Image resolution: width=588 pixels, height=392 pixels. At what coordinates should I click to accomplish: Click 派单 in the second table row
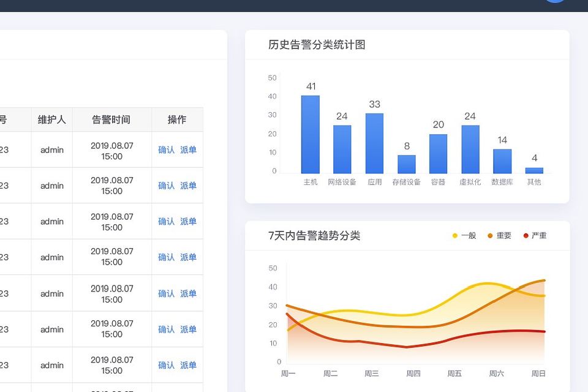(x=188, y=186)
